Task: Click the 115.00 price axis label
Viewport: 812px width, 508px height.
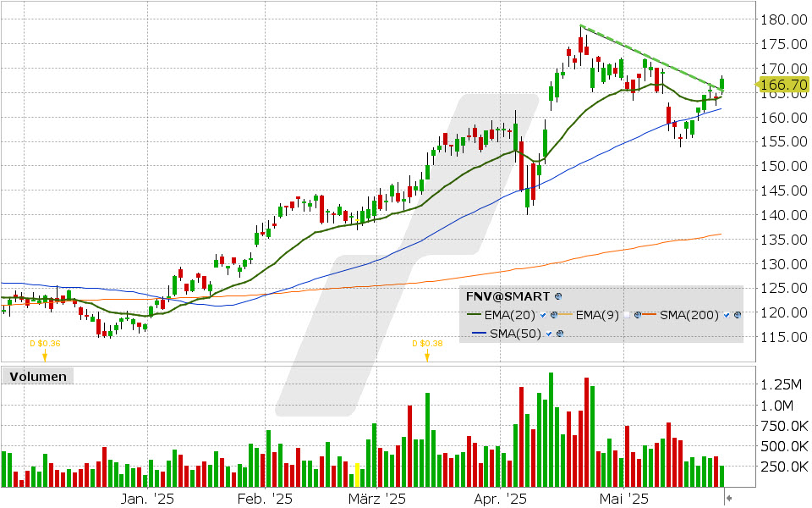Action: tap(784, 336)
